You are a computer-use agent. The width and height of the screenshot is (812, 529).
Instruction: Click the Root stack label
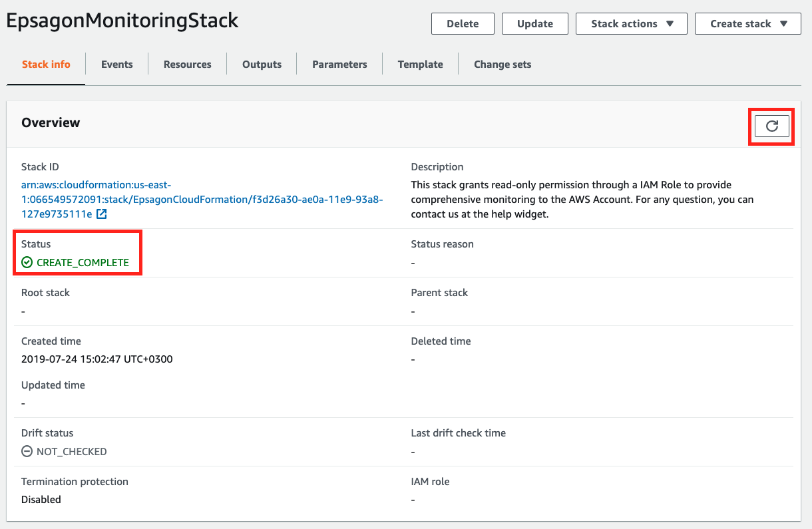[x=45, y=293]
